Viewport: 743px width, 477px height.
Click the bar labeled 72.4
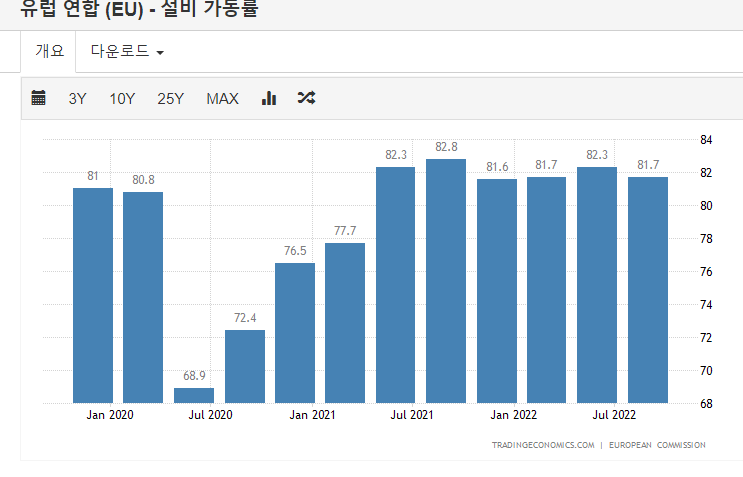pyautogui.click(x=245, y=367)
